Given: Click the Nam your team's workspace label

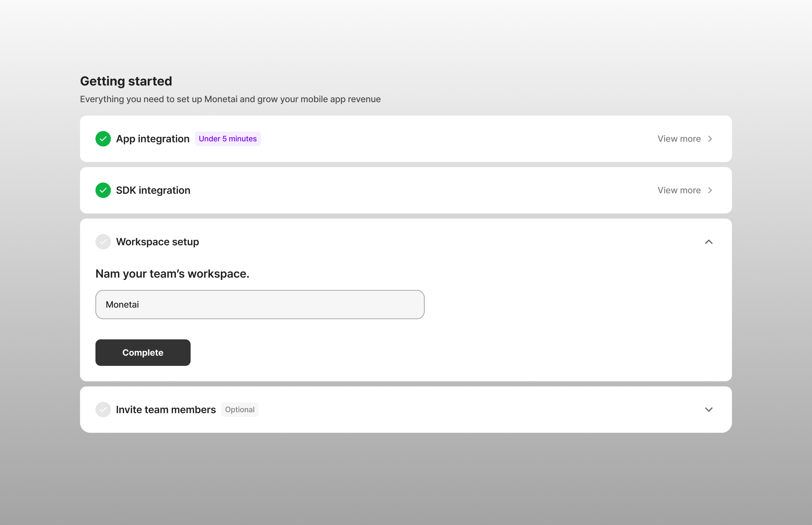Looking at the screenshot, I should click(x=172, y=274).
